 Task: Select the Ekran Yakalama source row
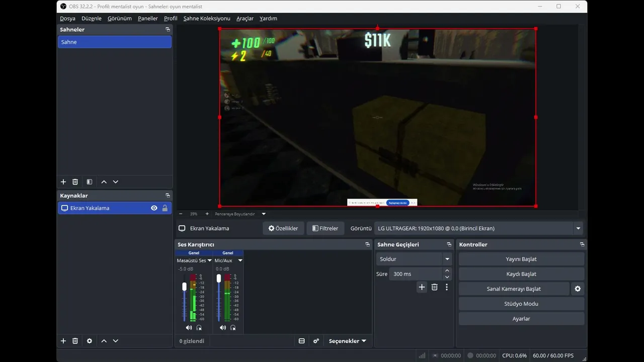click(x=115, y=208)
